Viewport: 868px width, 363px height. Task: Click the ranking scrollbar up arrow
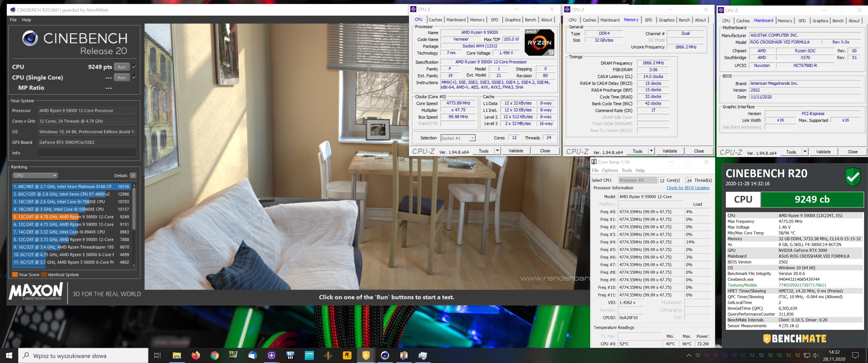point(134,186)
